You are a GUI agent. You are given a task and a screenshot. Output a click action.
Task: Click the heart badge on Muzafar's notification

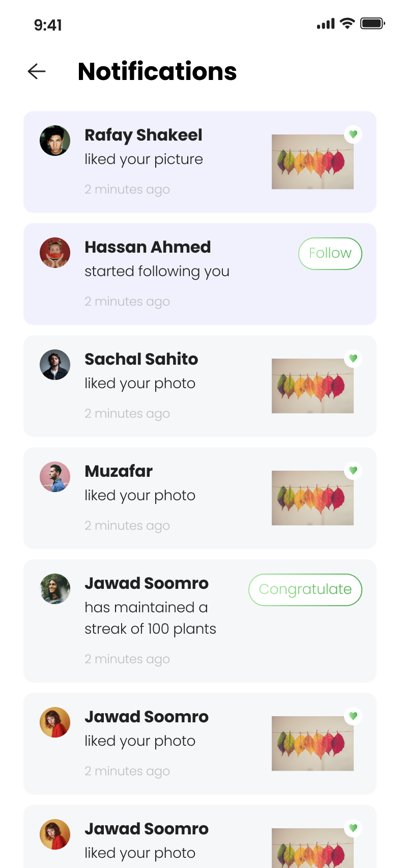(353, 471)
